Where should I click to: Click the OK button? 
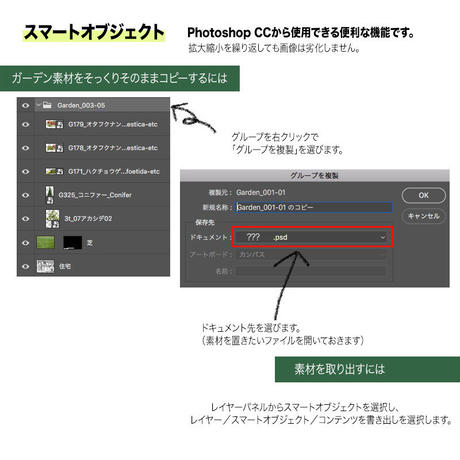click(x=423, y=195)
